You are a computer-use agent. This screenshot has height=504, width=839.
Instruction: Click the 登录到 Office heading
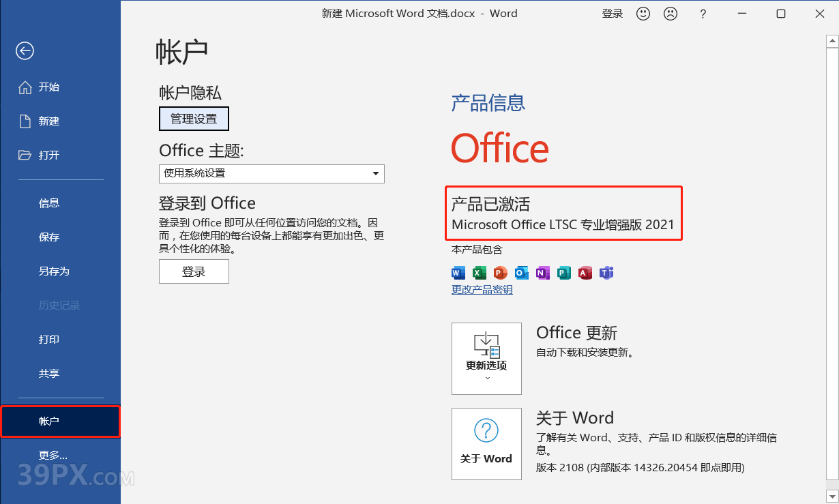[x=207, y=203]
